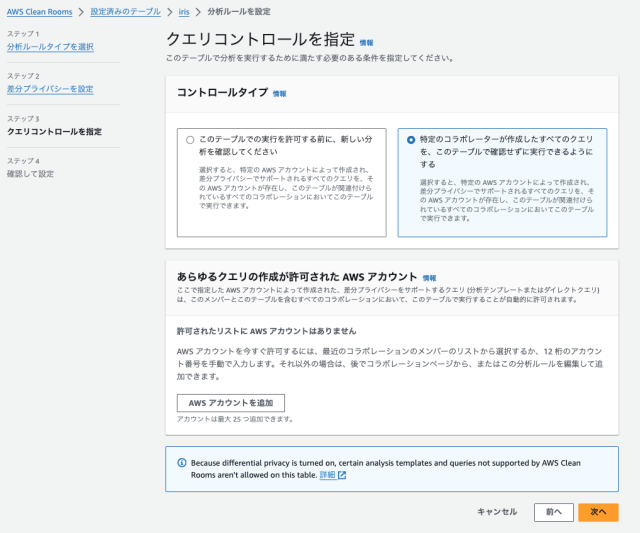Screen dimensions: 640x533
Task: Click 前へ button
Action: click(554, 512)
